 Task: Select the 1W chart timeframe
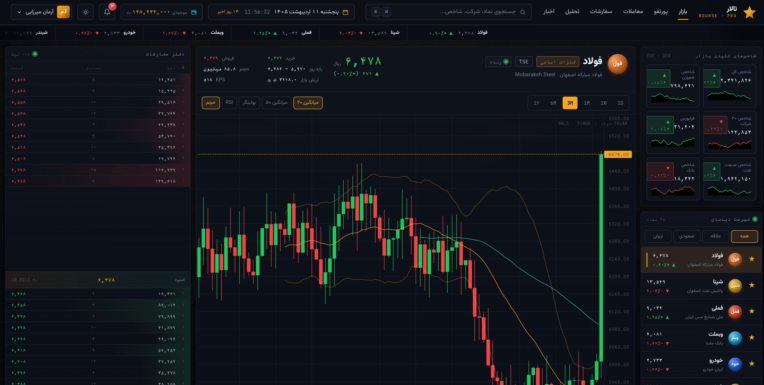603,103
